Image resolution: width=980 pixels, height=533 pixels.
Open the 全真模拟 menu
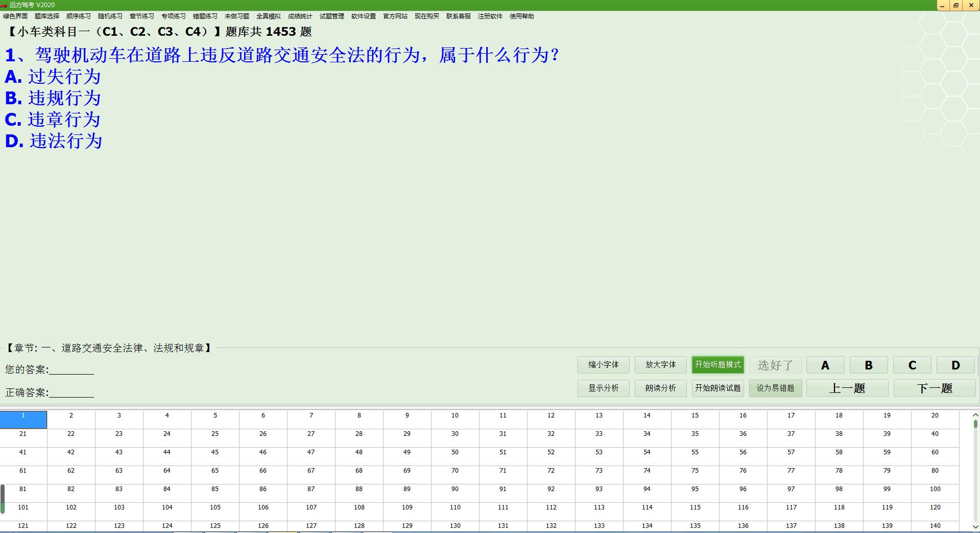tap(269, 16)
